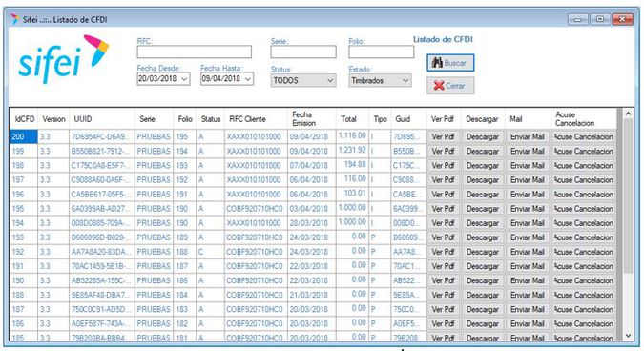Select the total cell 103.01
The height and width of the screenshot is (351, 644).
coord(352,194)
